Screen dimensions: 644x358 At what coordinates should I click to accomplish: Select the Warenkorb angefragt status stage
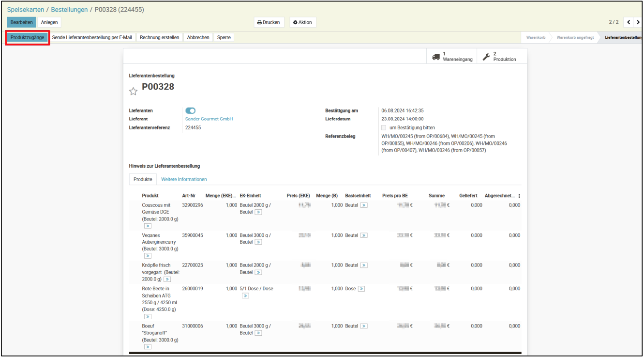(x=575, y=37)
